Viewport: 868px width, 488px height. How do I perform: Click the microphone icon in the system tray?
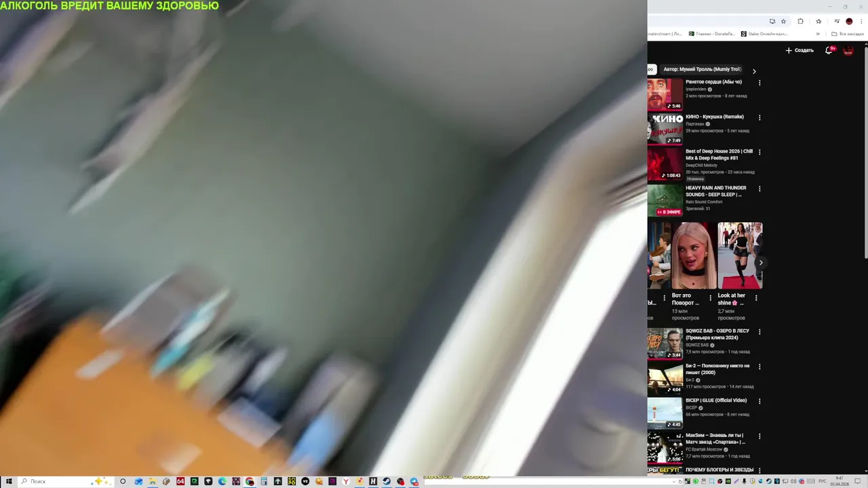tap(744, 481)
